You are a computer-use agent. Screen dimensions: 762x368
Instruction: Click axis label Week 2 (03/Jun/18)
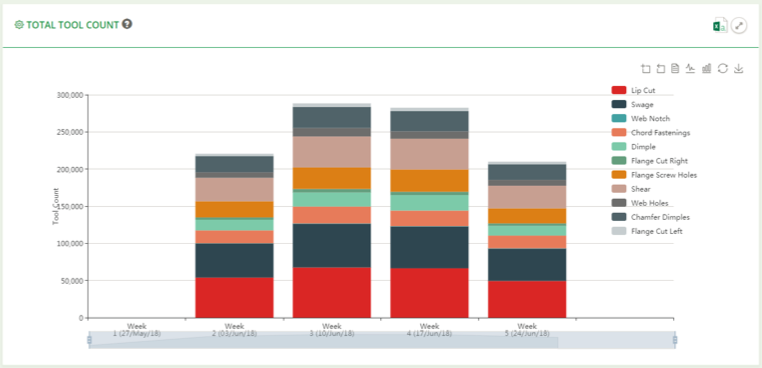click(234, 330)
